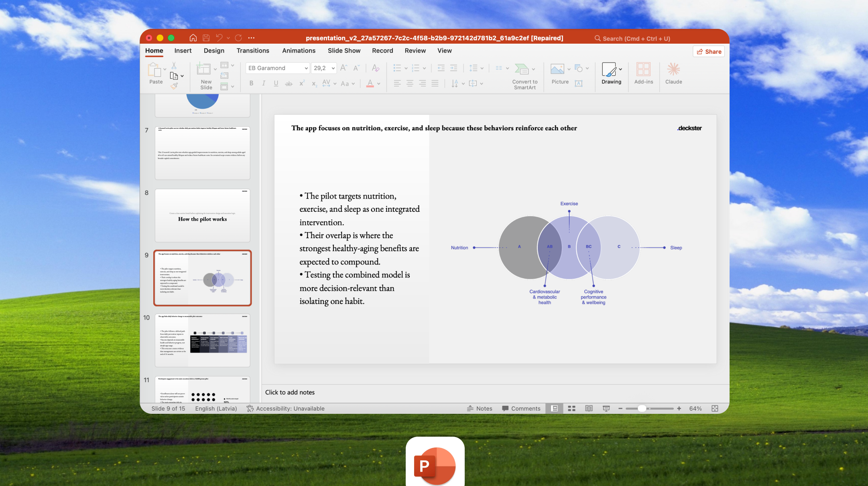Toggle strikethrough formatting
The width and height of the screenshot is (868, 486).
289,83
